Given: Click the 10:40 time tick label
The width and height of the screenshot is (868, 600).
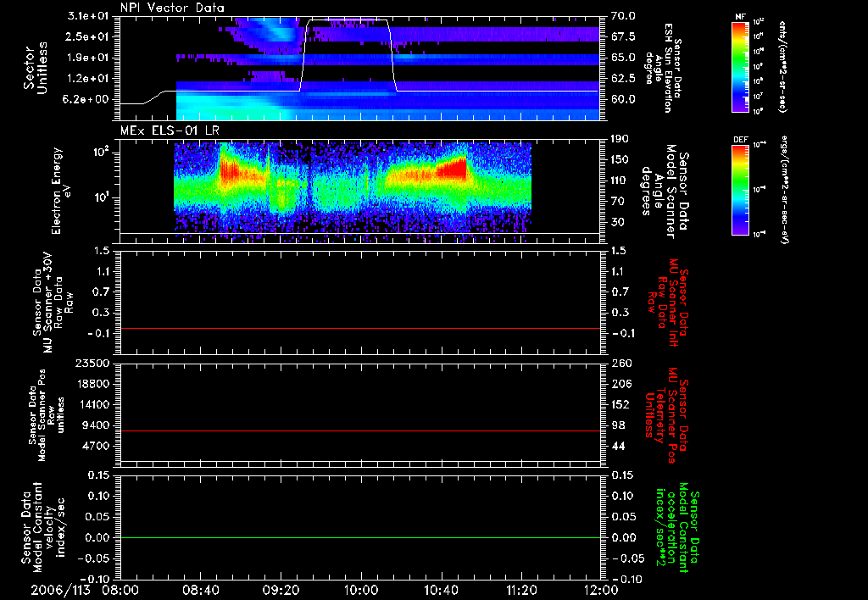Looking at the screenshot, I should click(x=441, y=590).
